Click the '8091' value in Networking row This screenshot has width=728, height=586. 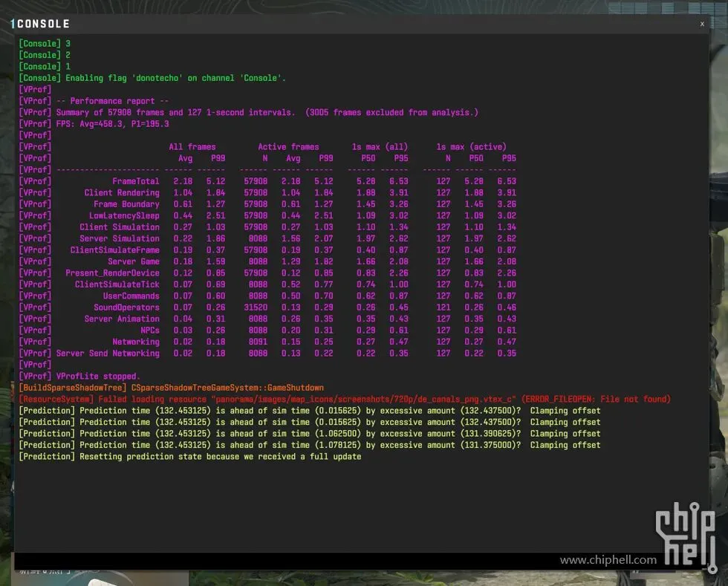pos(258,342)
